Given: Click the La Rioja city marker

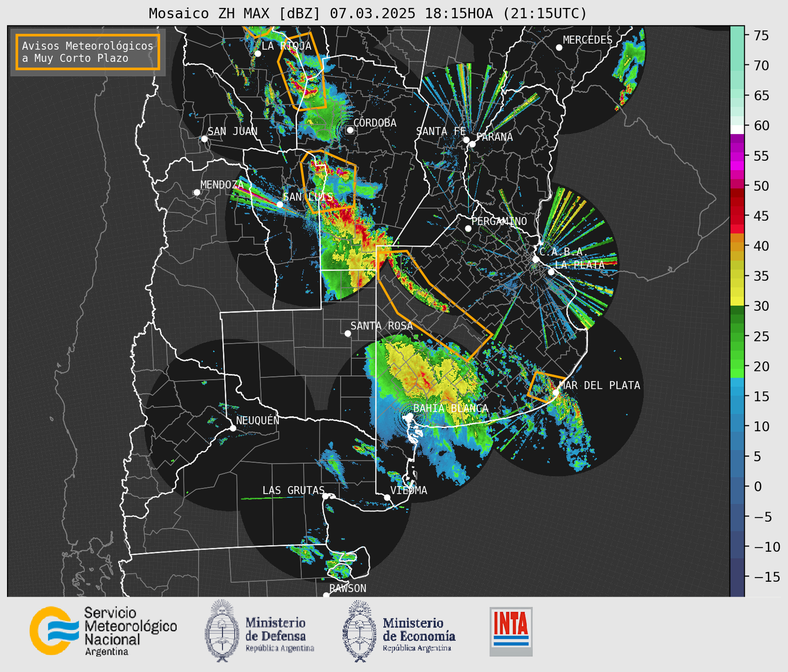Looking at the screenshot, I should click(257, 54).
